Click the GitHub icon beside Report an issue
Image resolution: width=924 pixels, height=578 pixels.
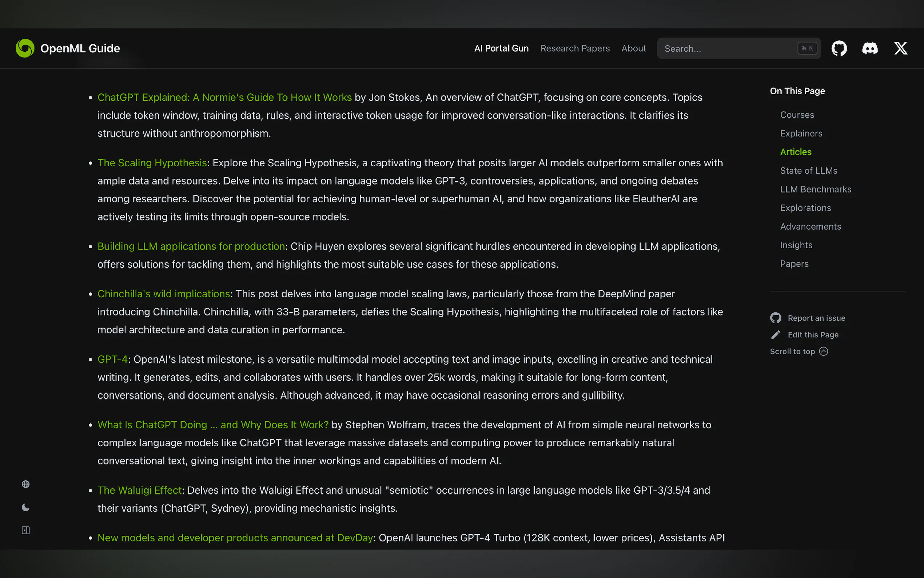[x=776, y=318]
